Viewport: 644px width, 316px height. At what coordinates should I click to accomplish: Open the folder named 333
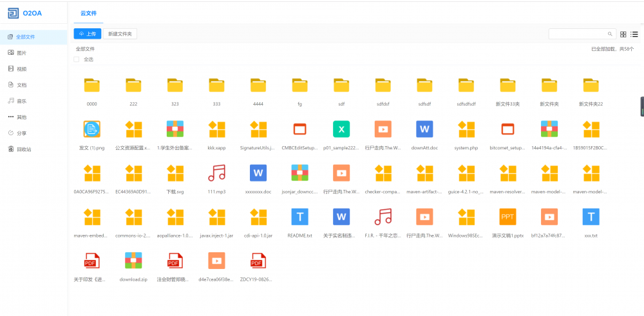coord(216,85)
